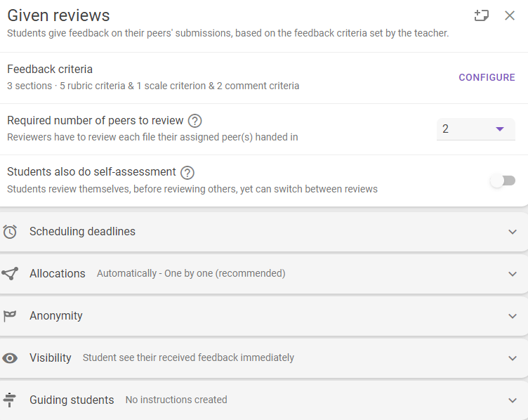528x420 pixels.
Task: Expand the Guiding students chevron
Action: coord(513,400)
